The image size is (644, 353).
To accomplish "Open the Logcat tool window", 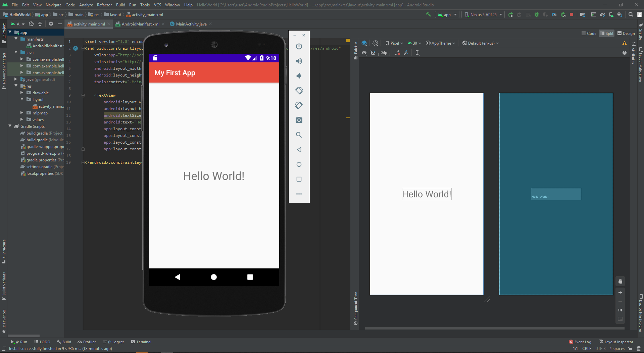I will [113, 342].
